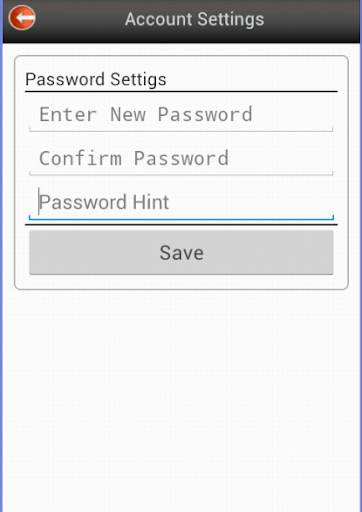Click the blue underline of the Password Hint field
The image size is (362, 512).
[181, 219]
